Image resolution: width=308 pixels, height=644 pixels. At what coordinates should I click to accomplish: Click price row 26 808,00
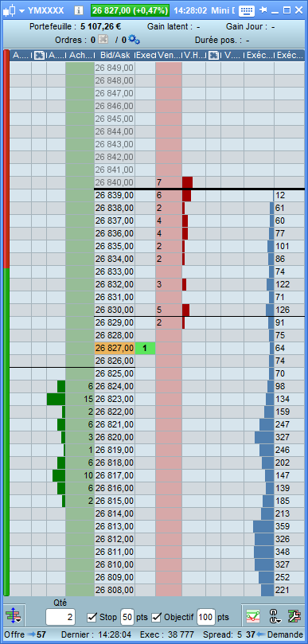tap(115, 590)
